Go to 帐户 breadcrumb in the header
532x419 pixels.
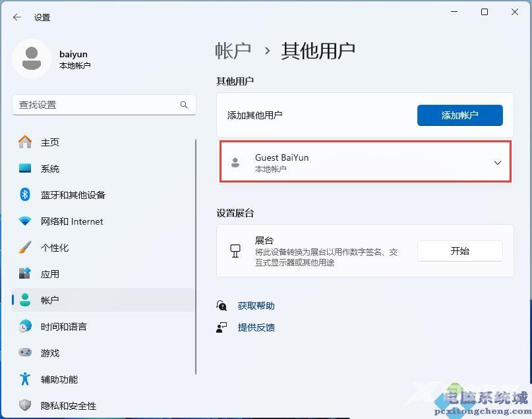pos(233,51)
